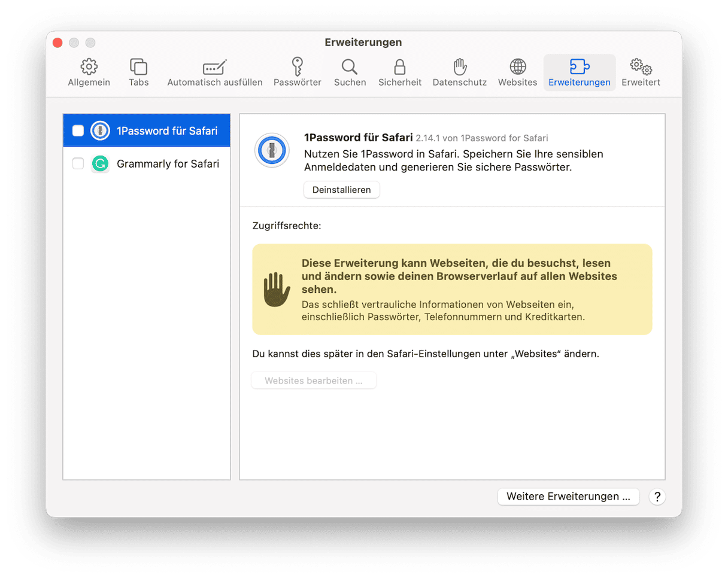
Task: Open the Datenschutz hand icon
Action: pos(459,66)
